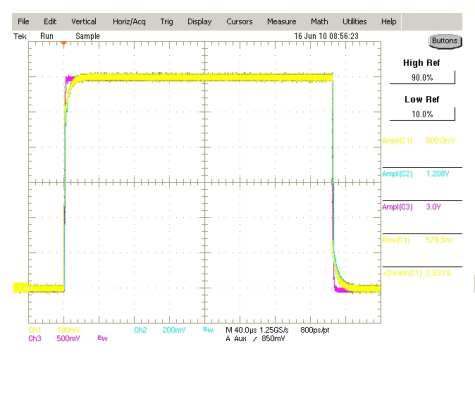Click the 1.25GS/s sample rate readout
Image resolution: width=475 pixels, height=413 pixels.
point(274,330)
